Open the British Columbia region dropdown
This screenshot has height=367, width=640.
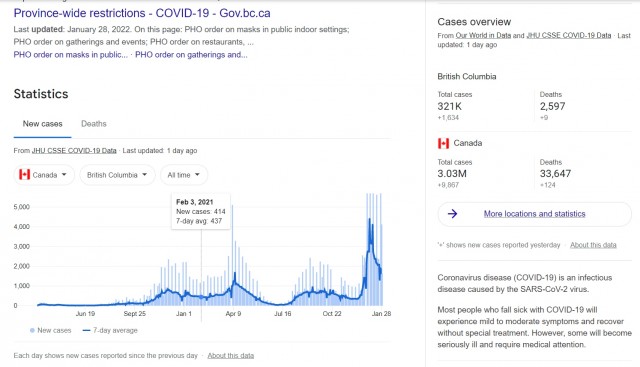pyautogui.click(x=117, y=175)
